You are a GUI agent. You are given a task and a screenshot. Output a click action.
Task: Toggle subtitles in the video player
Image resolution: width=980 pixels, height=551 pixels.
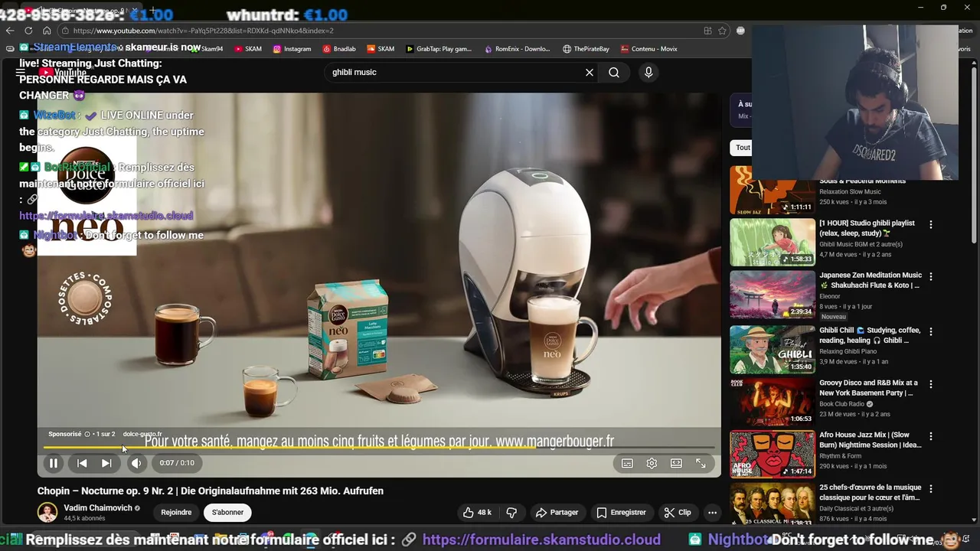[627, 463]
